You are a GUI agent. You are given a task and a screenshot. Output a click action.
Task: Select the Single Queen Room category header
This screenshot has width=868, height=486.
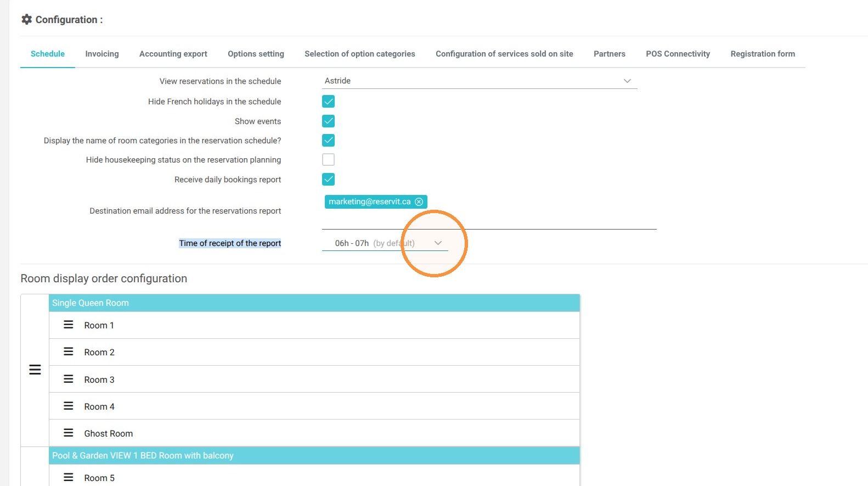tap(314, 303)
